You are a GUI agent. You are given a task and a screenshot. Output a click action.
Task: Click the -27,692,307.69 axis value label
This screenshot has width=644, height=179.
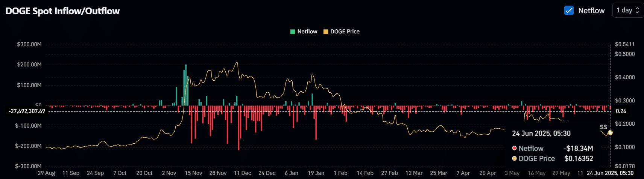(27, 111)
